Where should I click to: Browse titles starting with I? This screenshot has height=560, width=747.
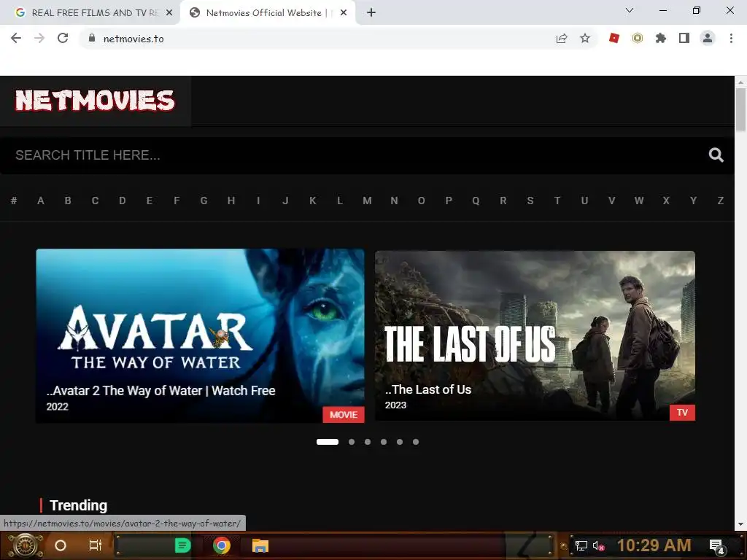pos(258,201)
